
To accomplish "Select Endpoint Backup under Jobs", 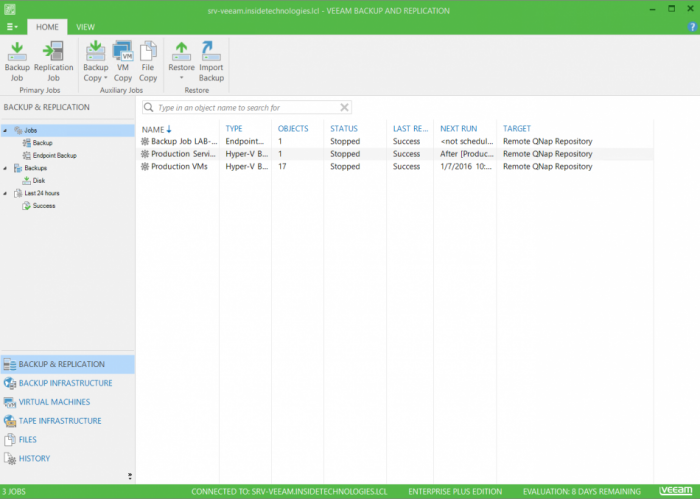I will pos(54,155).
